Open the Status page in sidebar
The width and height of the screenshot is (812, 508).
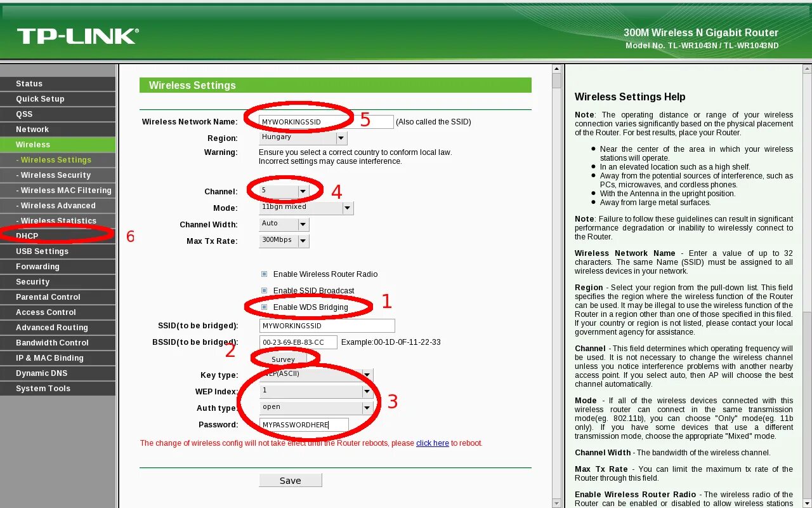pos(58,84)
